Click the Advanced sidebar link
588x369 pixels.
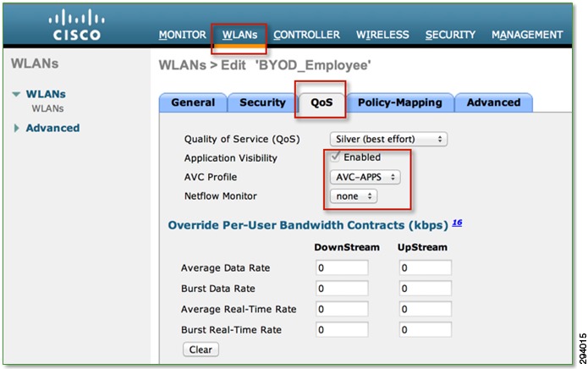[x=52, y=129]
